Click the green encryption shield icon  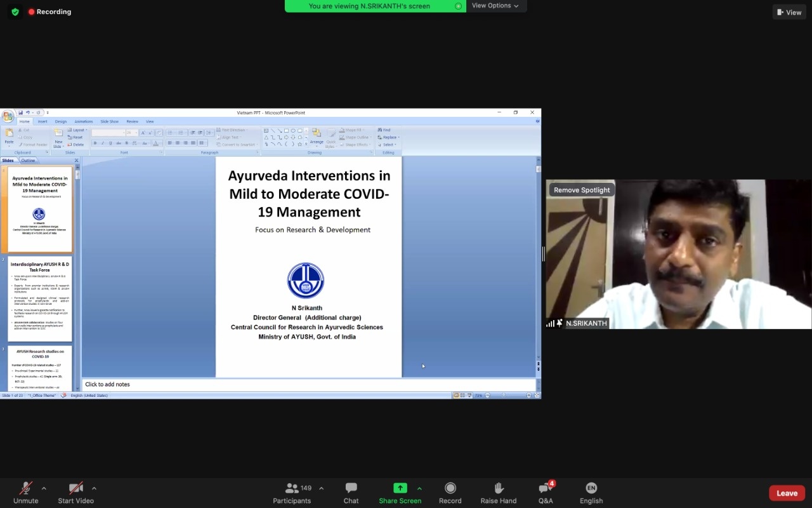click(15, 12)
